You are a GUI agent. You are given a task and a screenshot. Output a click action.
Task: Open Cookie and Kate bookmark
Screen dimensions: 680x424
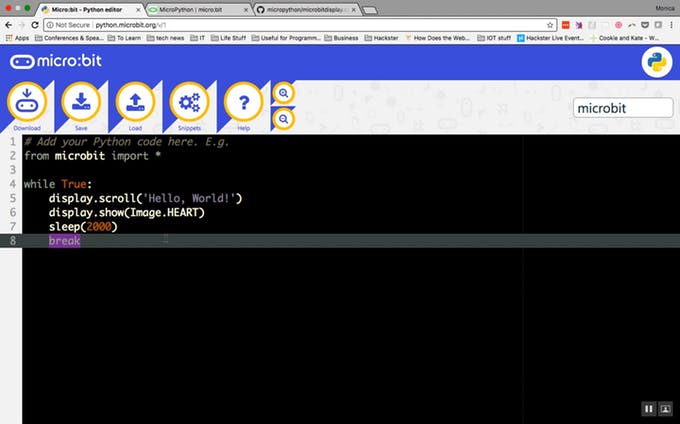624,38
